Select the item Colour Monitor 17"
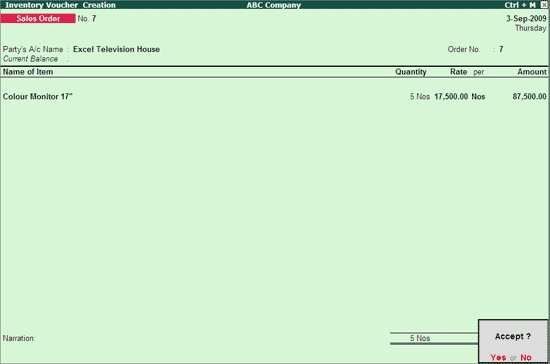550x364 pixels. point(38,96)
